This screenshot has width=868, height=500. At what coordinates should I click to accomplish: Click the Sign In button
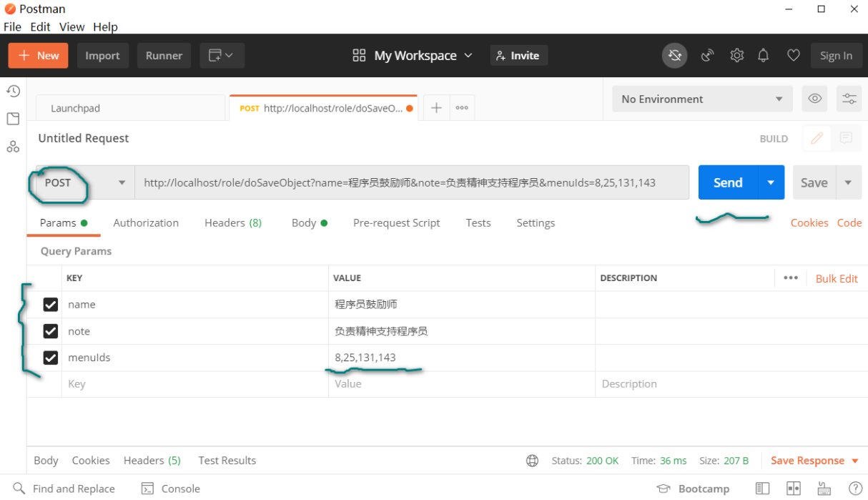click(x=836, y=55)
